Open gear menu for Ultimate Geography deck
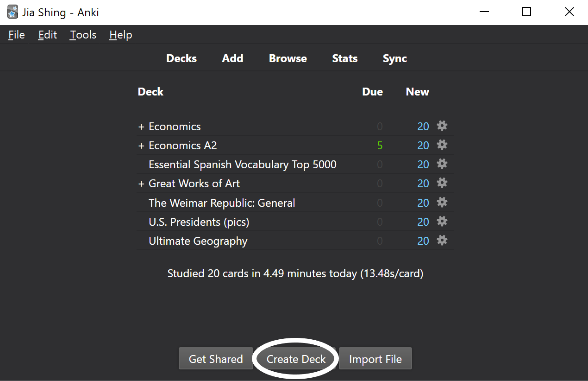 pos(442,241)
